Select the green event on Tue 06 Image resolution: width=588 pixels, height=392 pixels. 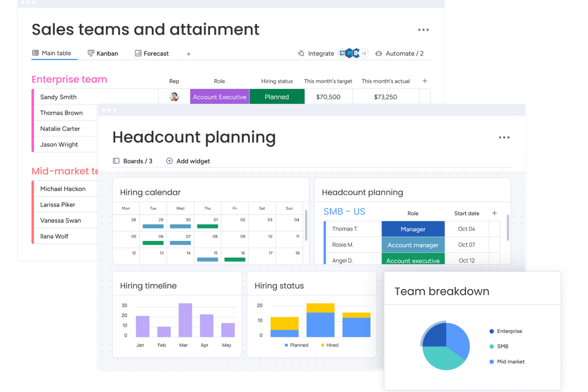tap(153, 243)
